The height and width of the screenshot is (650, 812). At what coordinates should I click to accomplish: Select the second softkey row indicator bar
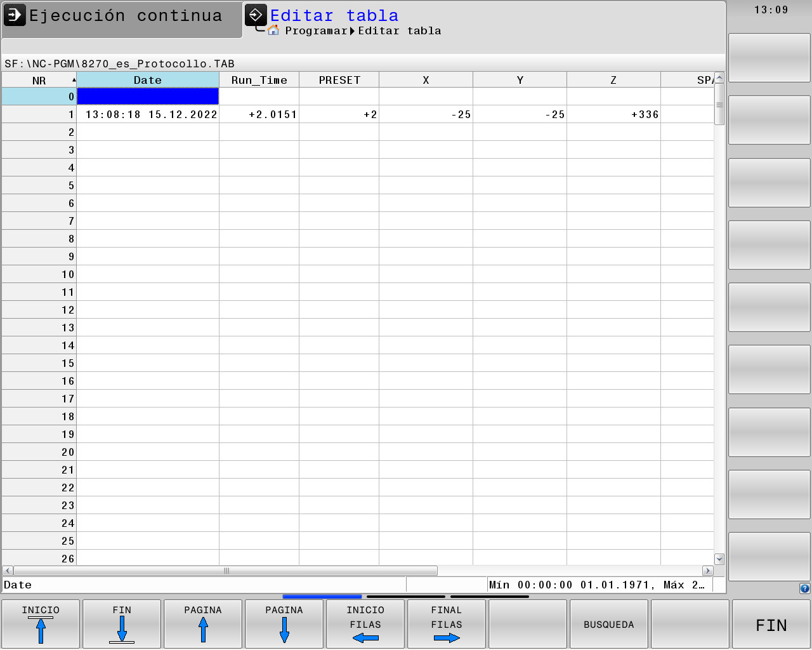point(406,597)
